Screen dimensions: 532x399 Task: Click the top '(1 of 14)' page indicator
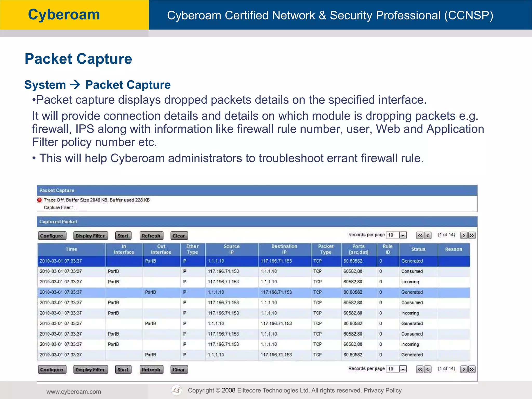pos(446,235)
